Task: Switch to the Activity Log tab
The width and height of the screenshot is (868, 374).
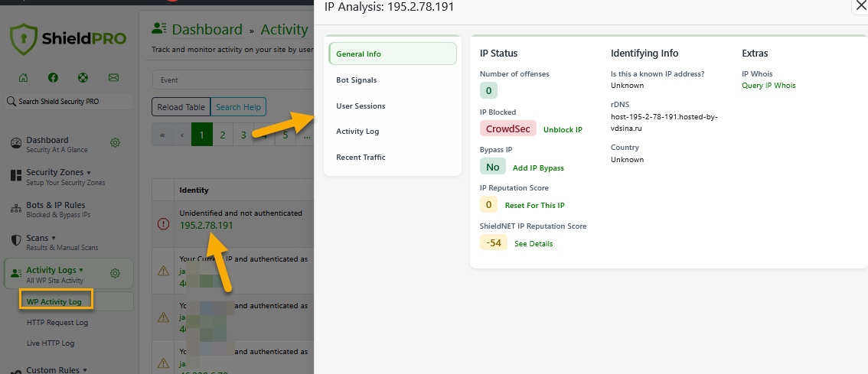Action: coord(393,131)
